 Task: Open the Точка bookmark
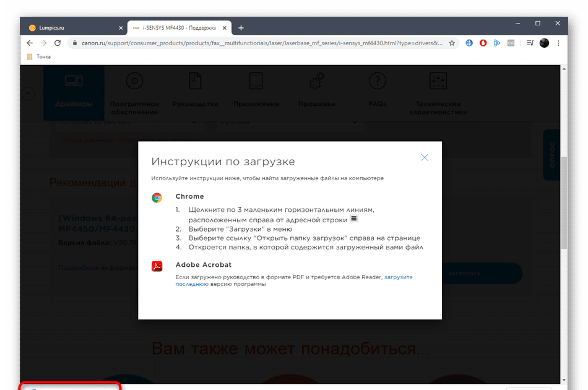pyautogui.click(x=40, y=56)
